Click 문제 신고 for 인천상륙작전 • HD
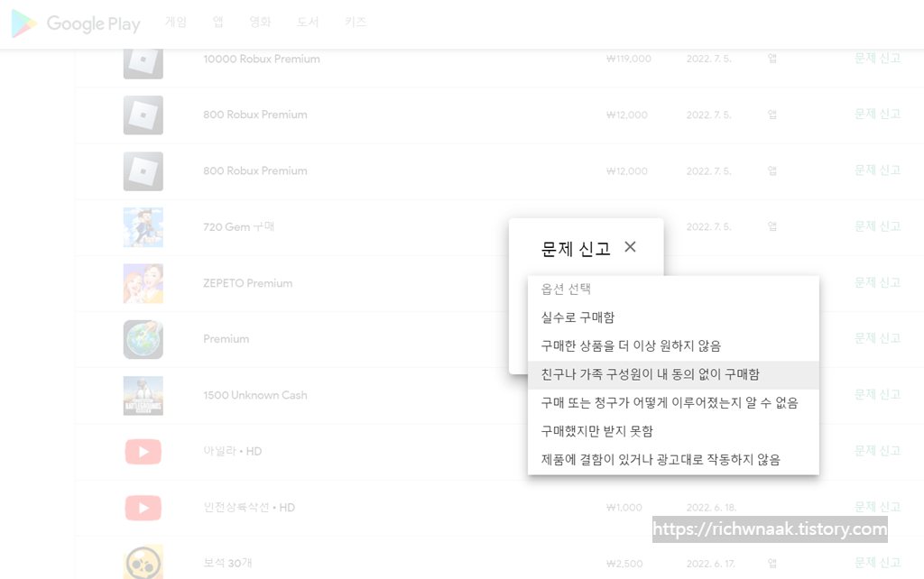 [x=877, y=507]
